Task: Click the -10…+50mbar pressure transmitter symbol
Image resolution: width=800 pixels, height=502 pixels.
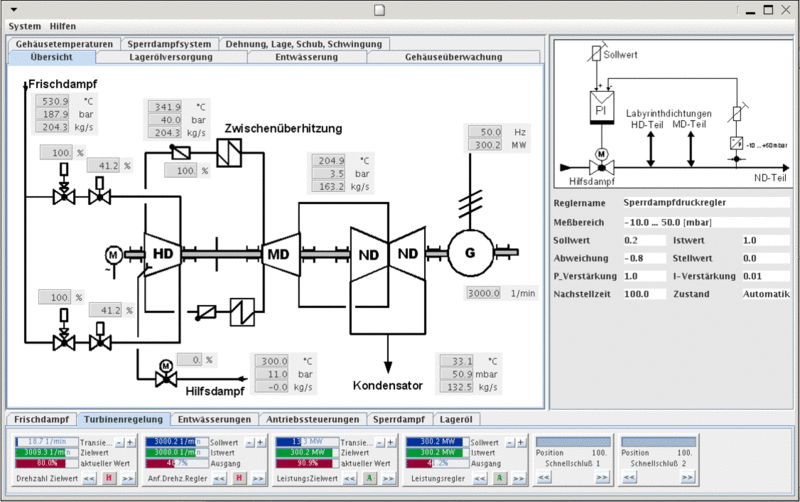Action: click(736, 143)
